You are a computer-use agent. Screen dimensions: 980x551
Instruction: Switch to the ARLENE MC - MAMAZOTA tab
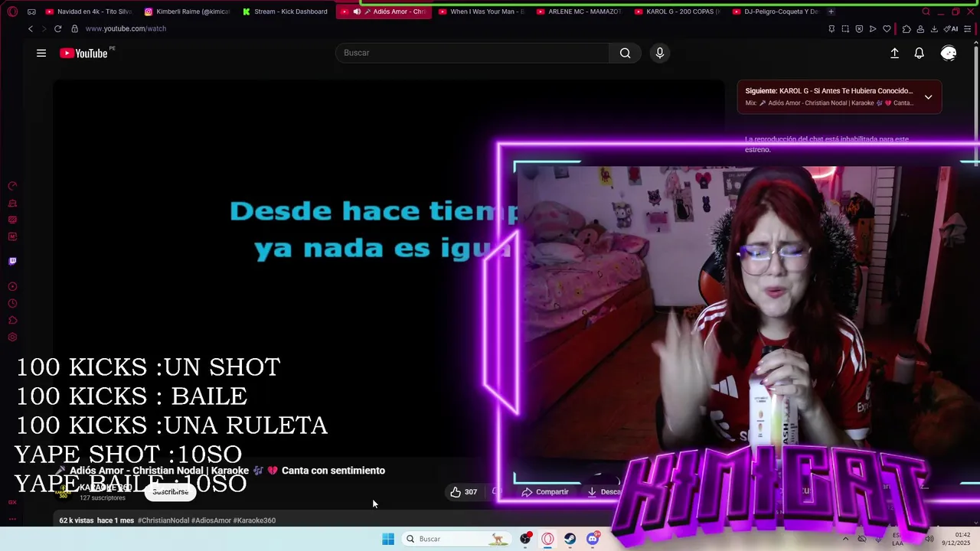pos(580,11)
